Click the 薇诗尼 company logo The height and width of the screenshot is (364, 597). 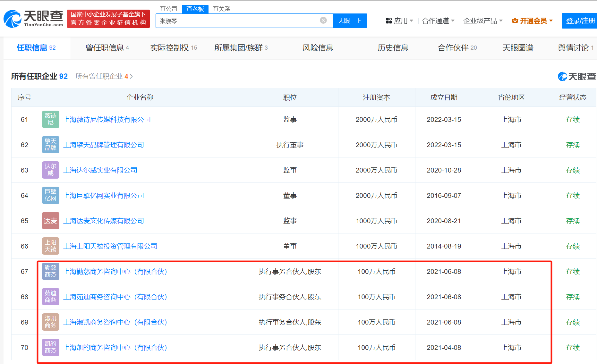[x=51, y=119]
